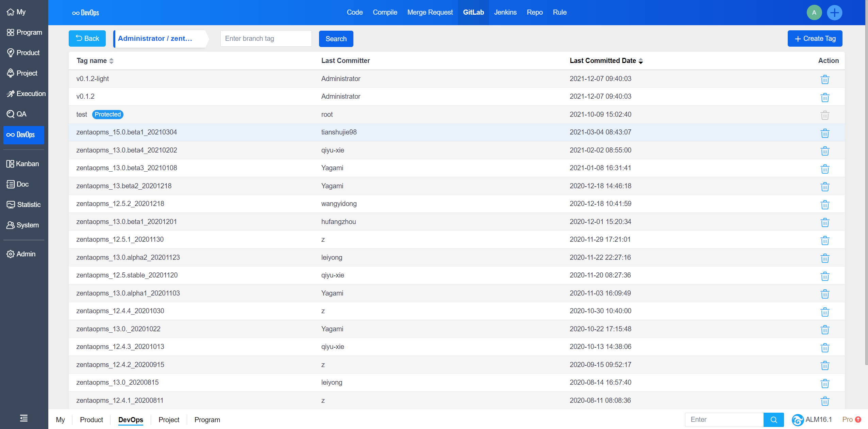868x429 pixels.
Task: Open the Merge Request tab
Action: click(430, 12)
